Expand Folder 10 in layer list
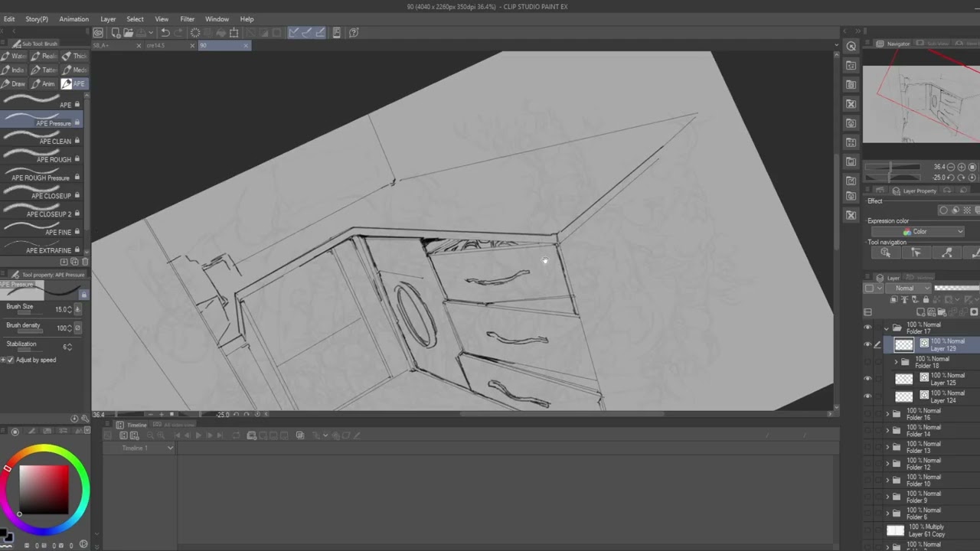This screenshot has height=551, width=980. pos(887,481)
